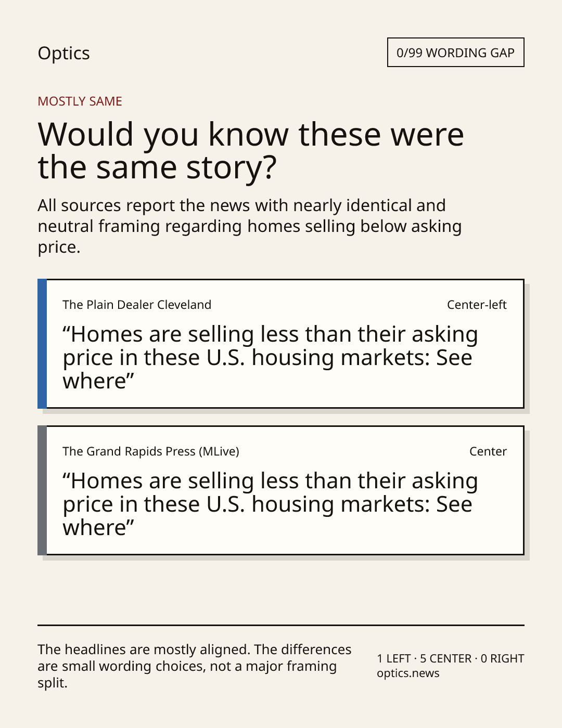Click the second headline line the same story?

click(x=157, y=167)
